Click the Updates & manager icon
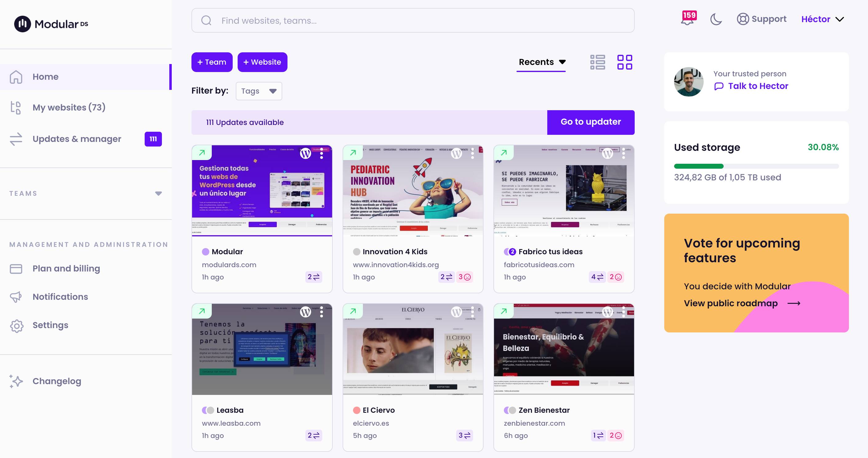Viewport: 868px width, 458px height. [x=16, y=138]
